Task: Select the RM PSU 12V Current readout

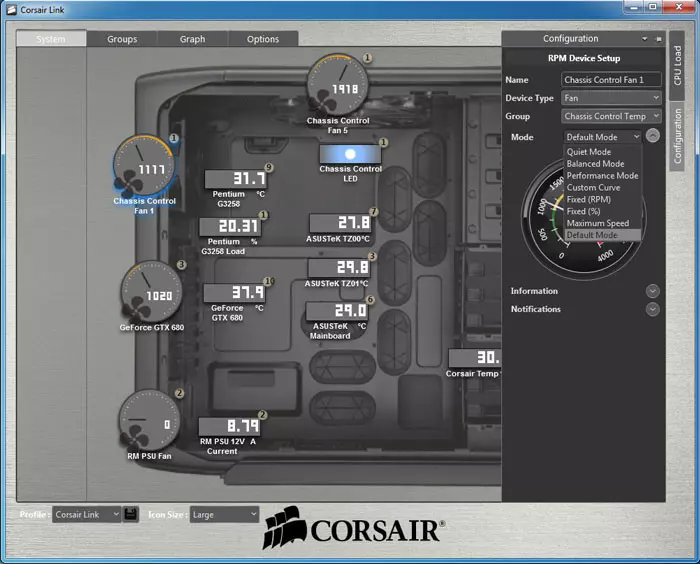Action: [229, 426]
